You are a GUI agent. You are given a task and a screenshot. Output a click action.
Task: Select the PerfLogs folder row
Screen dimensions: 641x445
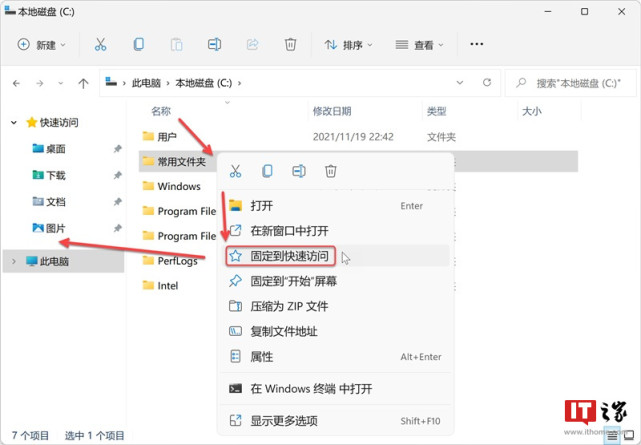point(177,261)
